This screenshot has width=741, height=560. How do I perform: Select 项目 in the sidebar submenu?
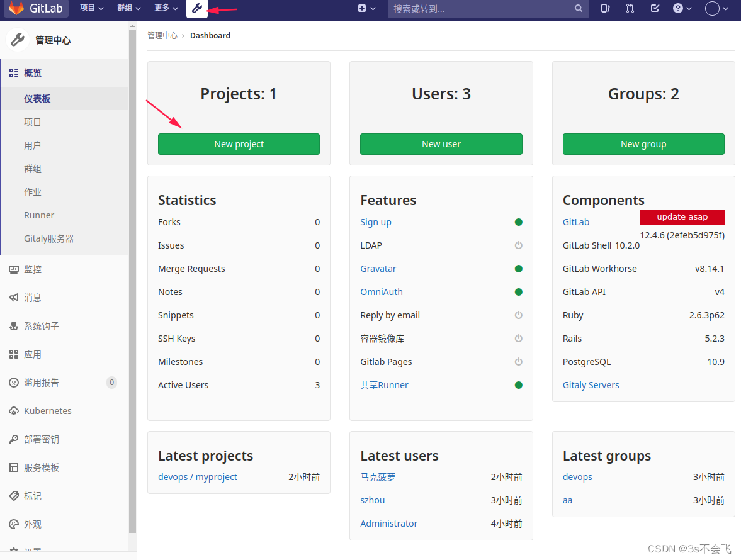[x=65, y=122]
